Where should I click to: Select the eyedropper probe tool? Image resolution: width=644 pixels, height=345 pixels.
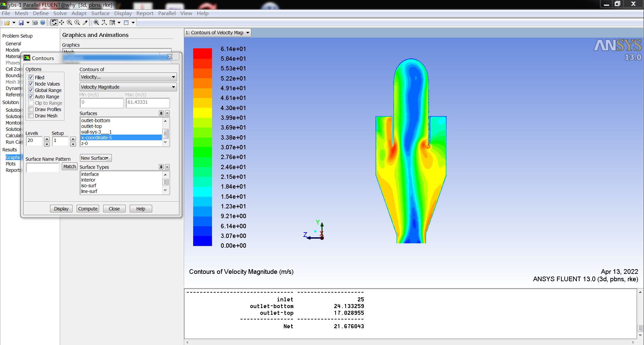(85, 22)
